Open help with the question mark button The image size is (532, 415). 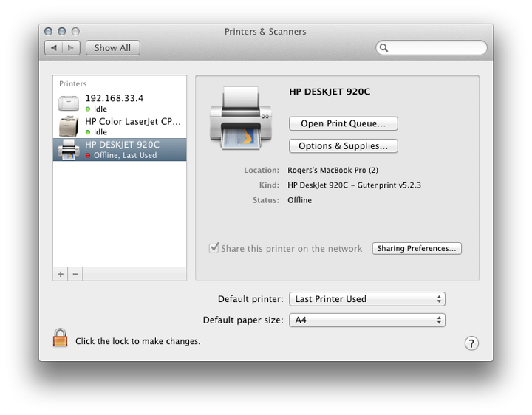471,343
